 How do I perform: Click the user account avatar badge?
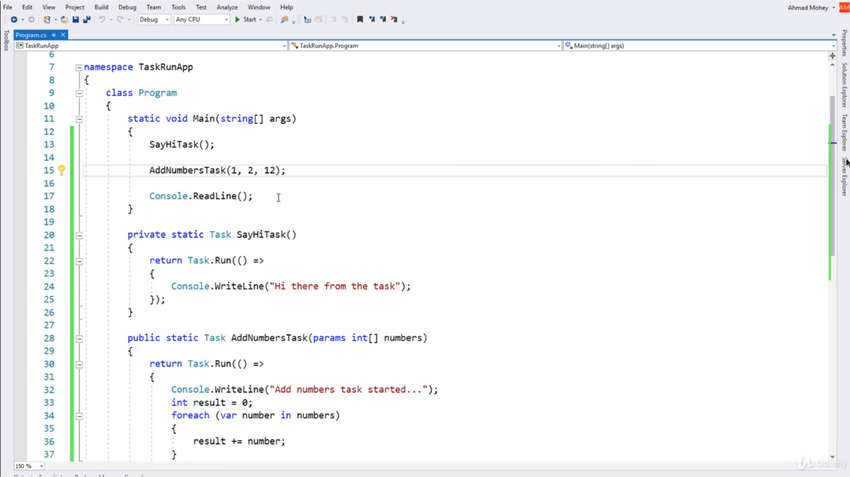844,8
